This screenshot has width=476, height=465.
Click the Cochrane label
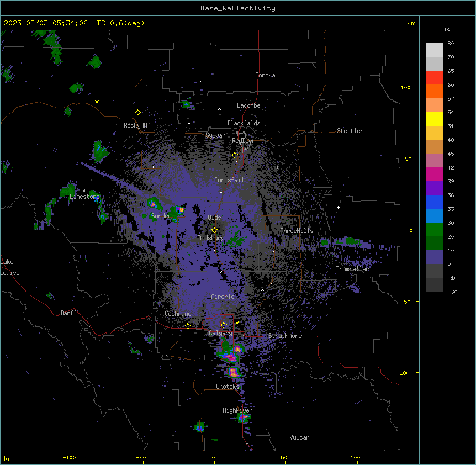click(x=178, y=314)
